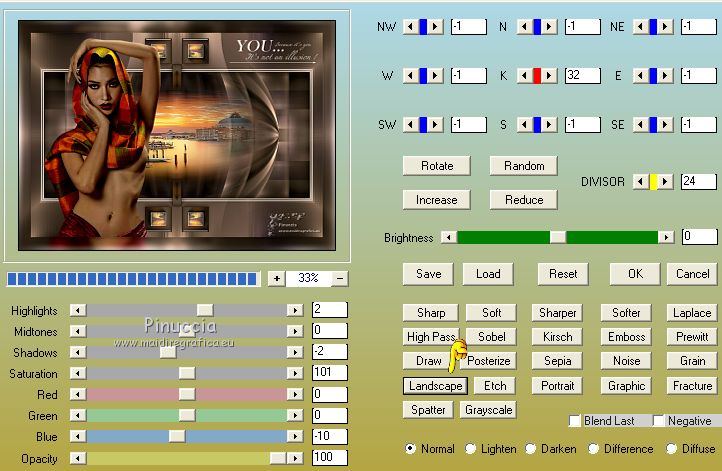Click the SW left arrow
The width and height of the screenshot is (722, 471).
coord(410,124)
